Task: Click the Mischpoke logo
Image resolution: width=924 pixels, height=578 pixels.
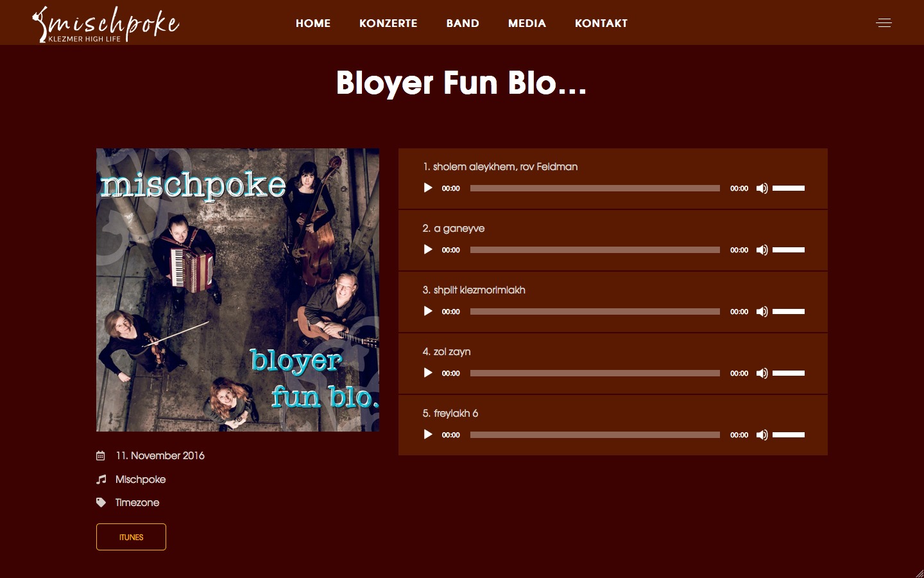Action: point(106,24)
